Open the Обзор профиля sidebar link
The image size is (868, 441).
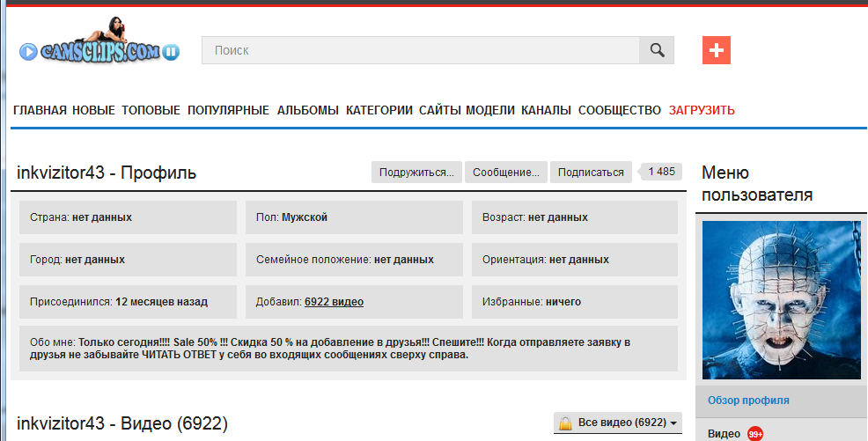click(748, 401)
